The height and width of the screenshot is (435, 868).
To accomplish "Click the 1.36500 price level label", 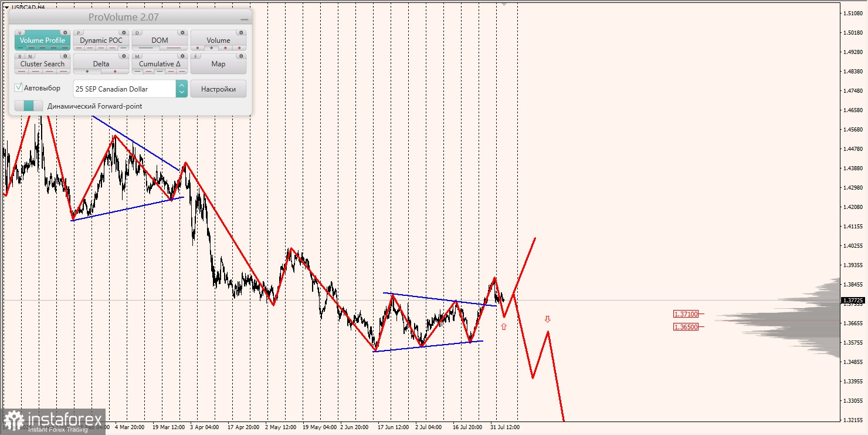I will click(686, 327).
